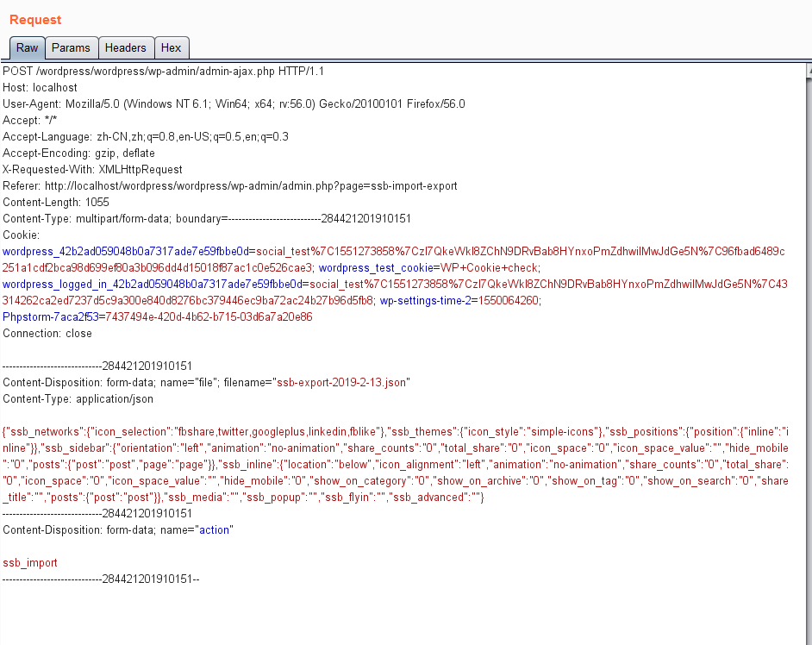Click the wordpress_test_cookie name
This screenshot has height=645, width=812.
tap(376, 268)
